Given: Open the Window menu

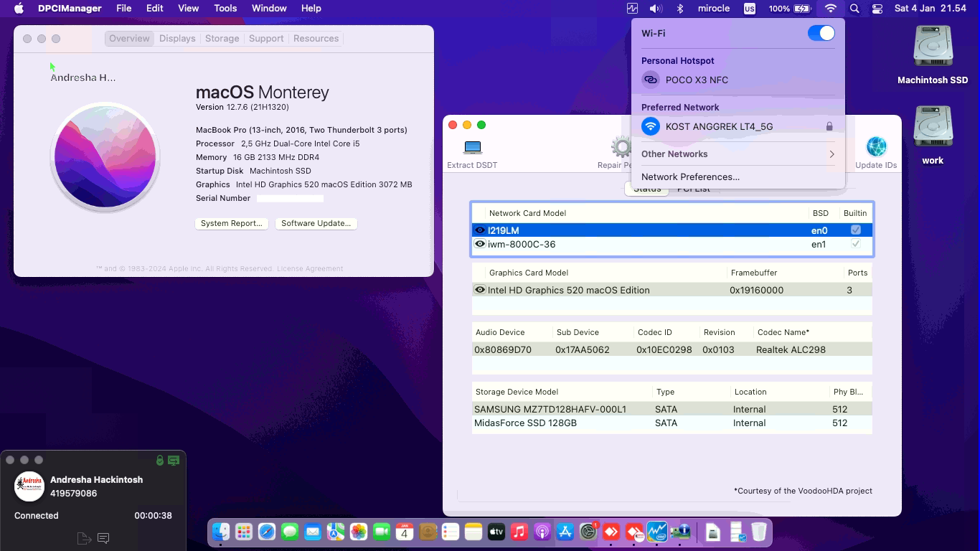Looking at the screenshot, I should 269,9.
